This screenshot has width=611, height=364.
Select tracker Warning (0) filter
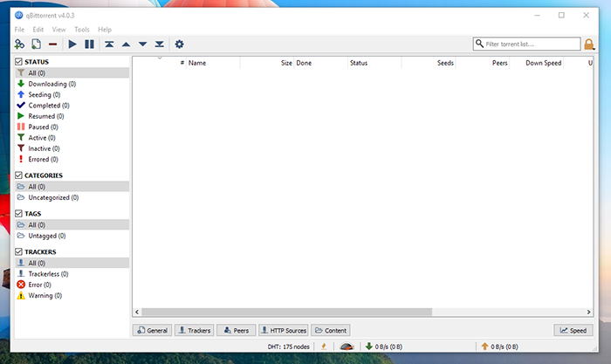point(72,295)
